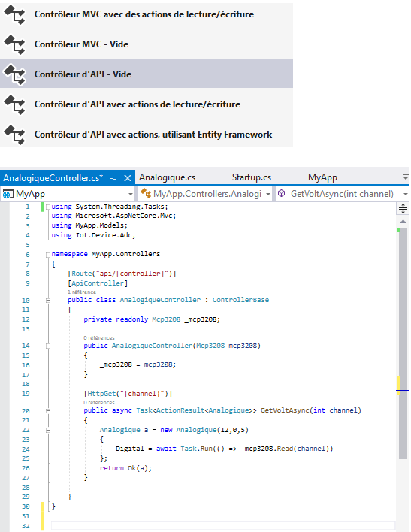Place cursor on empty line 32

click(x=223, y=526)
